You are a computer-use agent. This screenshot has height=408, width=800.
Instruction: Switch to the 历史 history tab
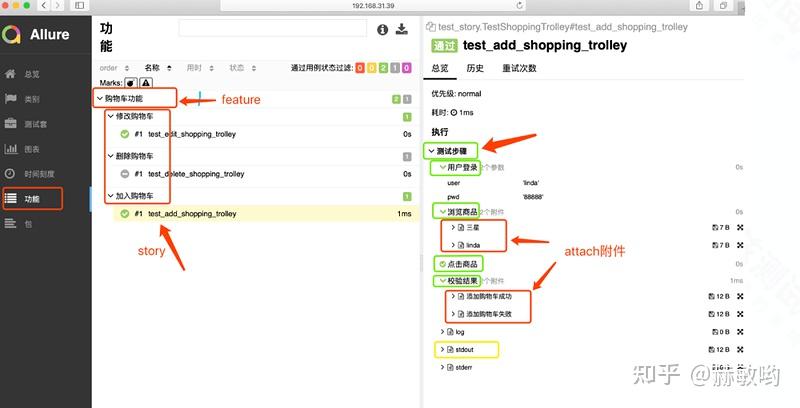[x=475, y=68]
